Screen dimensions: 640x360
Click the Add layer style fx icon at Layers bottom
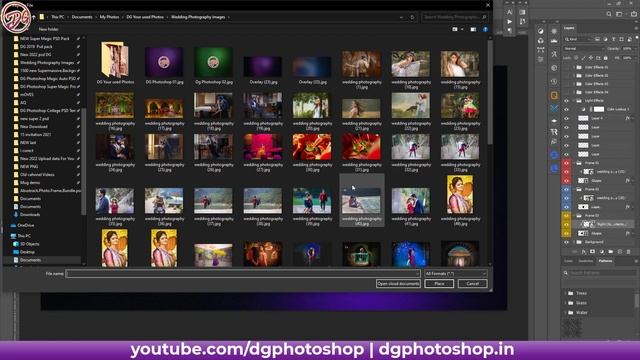pos(584,252)
